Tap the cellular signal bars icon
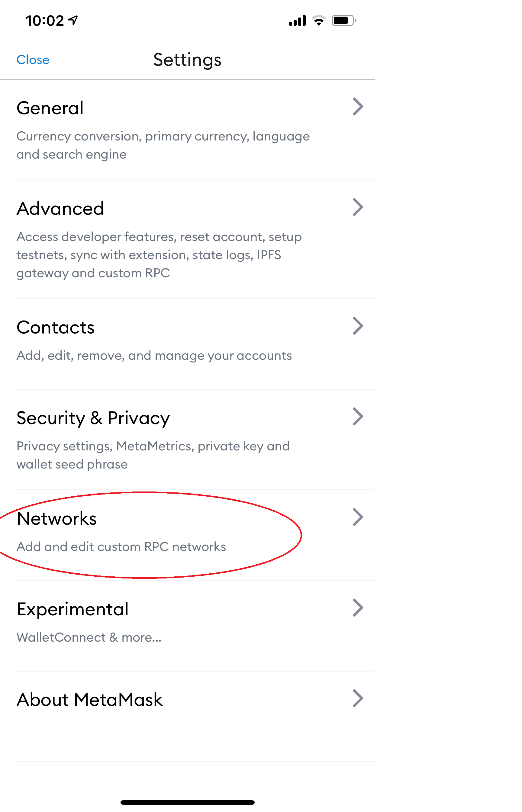This screenshot has height=812, width=522. 297,21
